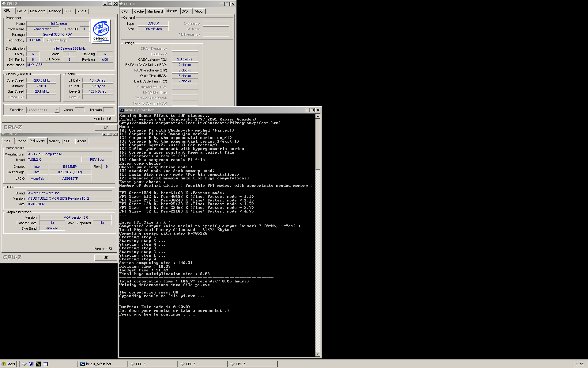The height and width of the screenshot is (368, 588).
Task: Click the memory Type value SDRAM
Action: pos(153,23)
